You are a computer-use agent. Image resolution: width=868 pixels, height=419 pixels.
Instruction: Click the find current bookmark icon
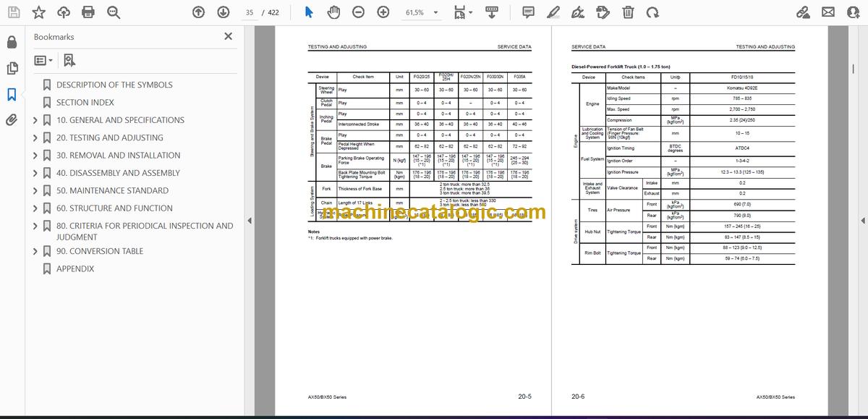pyautogui.click(x=69, y=61)
